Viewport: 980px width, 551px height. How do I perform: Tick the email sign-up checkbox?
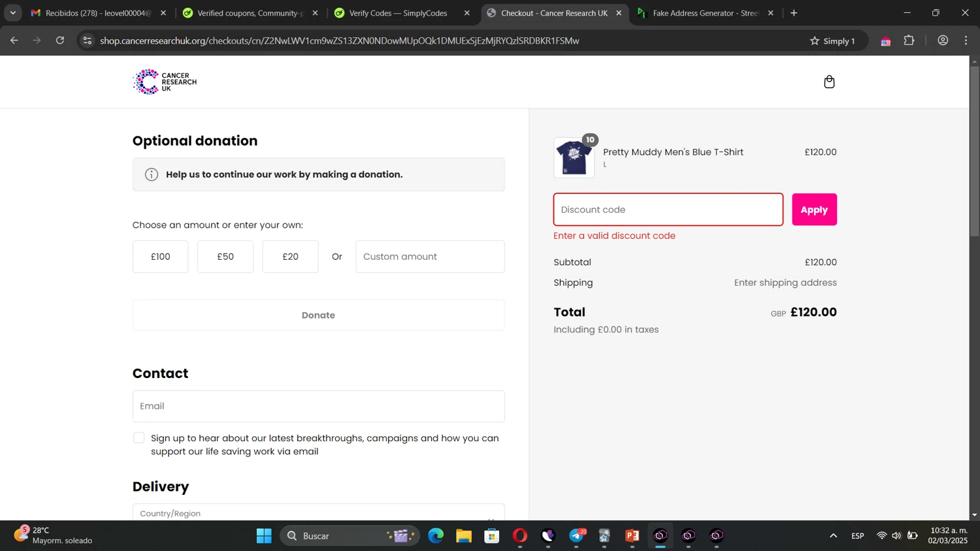(x=139, y=438)
